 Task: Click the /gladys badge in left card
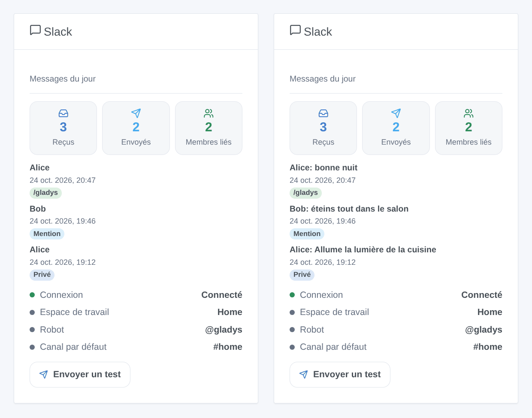45,193
